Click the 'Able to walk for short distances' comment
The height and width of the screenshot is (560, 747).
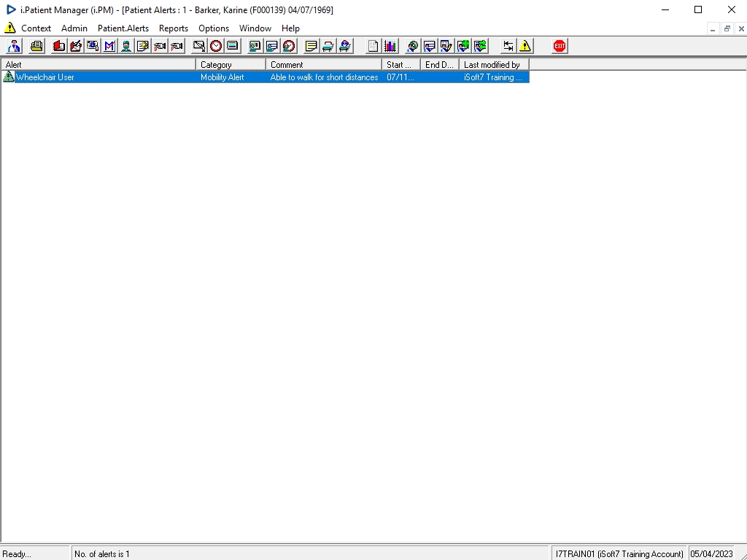pyautogui.click(x=325, y=77)
